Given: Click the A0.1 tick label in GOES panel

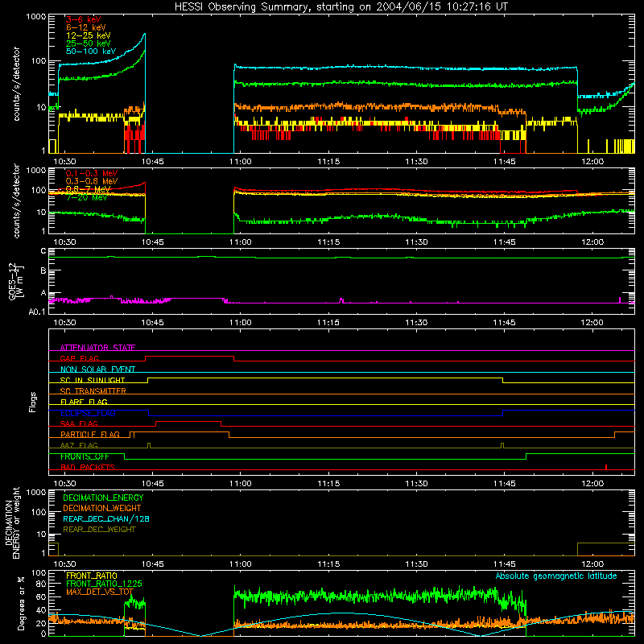Looking at the screenshot, I should coord(37,312).
